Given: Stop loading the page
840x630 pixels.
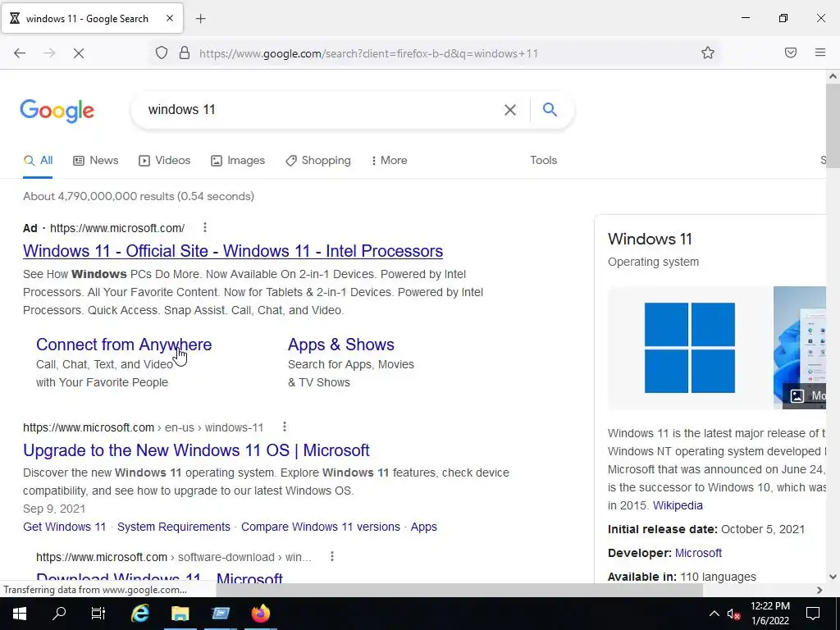Looking at the screenshot, I should click(79, 53).
